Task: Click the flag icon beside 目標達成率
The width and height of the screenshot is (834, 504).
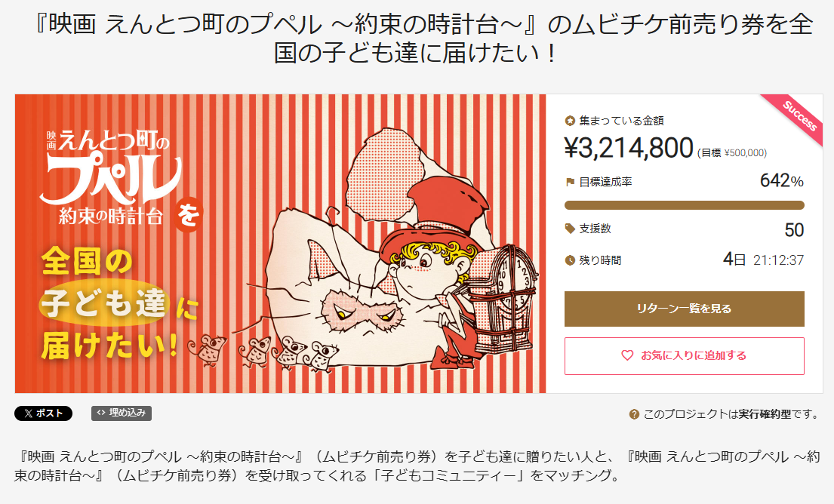Action: pos(570,182)
